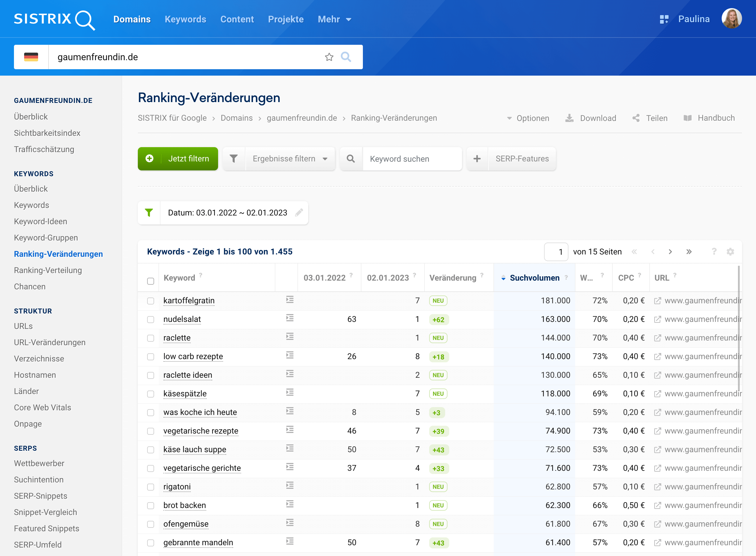The height and width of the screenshot is (556, 756).
Task: Sort by the 03.01.2022 column header
Action: (x=324, y=278)
